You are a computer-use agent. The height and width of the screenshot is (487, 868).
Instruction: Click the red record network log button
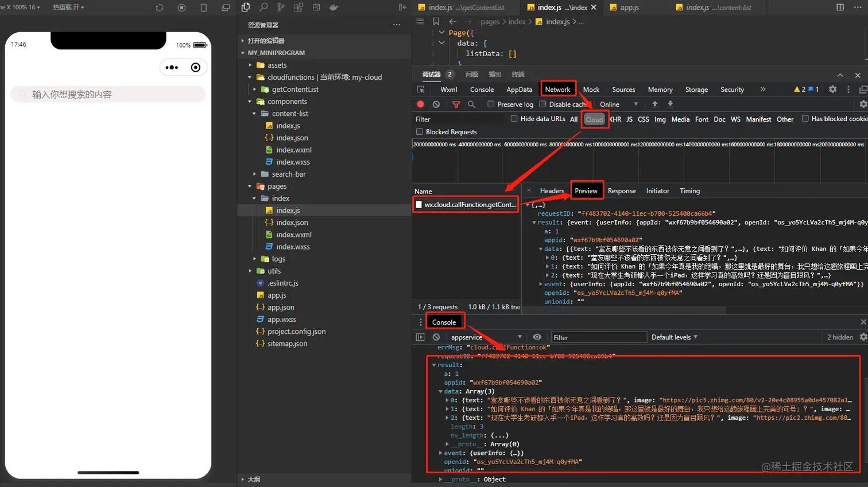[420, 104]
